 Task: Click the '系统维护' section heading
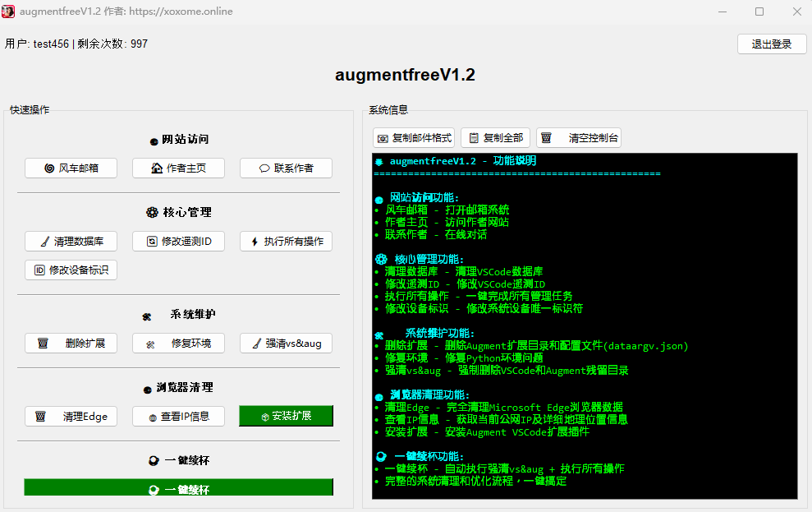pos(193,315)
